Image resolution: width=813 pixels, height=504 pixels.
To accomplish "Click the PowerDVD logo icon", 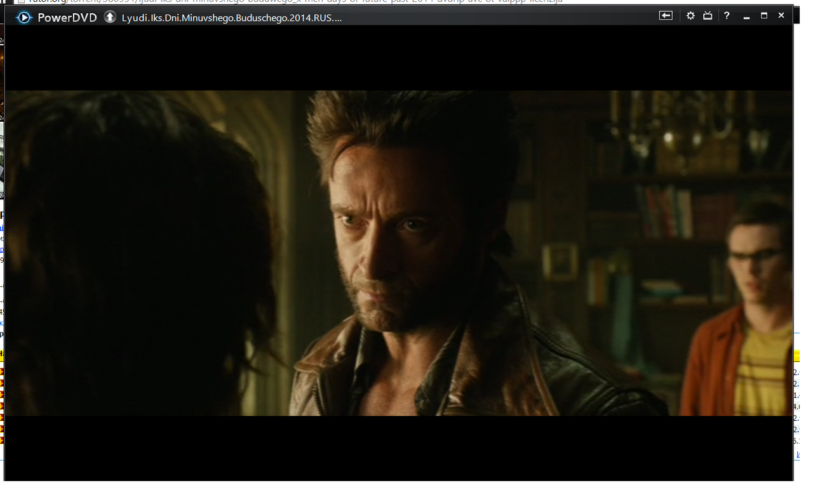I will click(24, 17).
